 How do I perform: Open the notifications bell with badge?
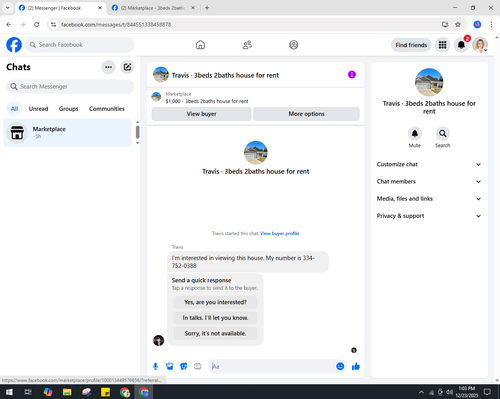(461, 45)
